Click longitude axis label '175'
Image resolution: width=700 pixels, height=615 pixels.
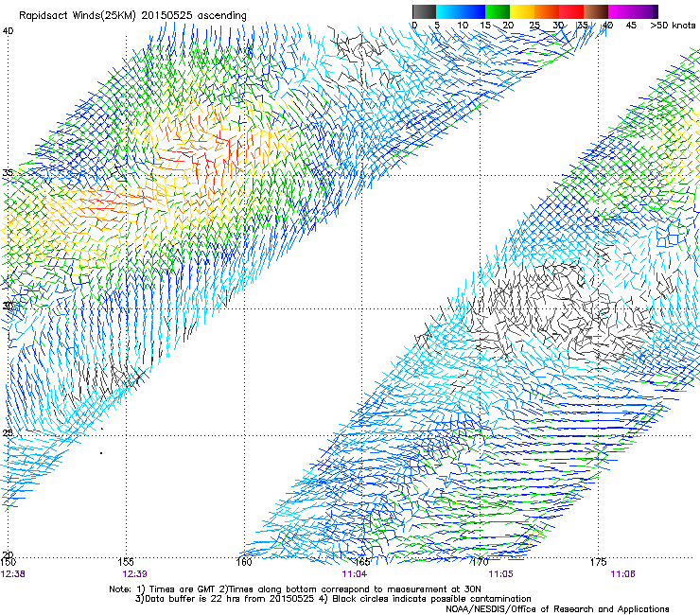click(x=598, y=562)
